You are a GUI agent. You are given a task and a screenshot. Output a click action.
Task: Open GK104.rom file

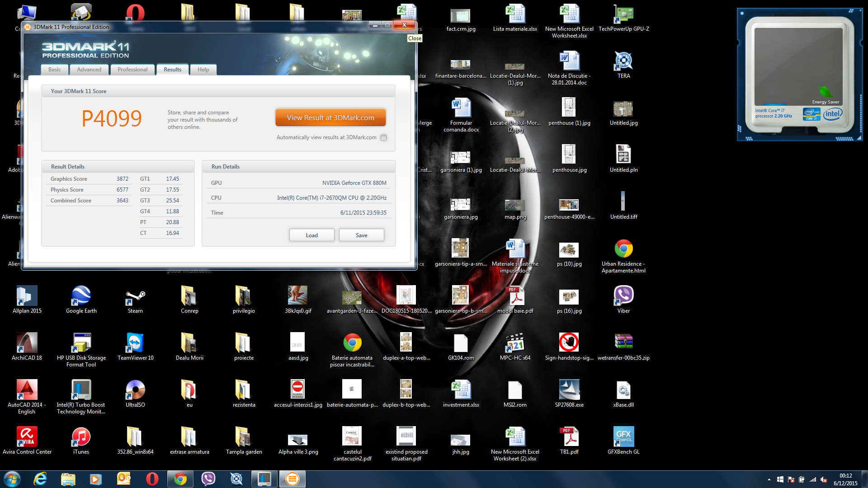(461, 346)
